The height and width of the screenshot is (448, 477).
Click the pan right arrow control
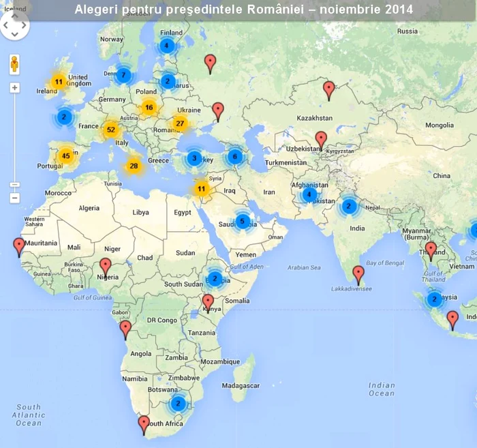click(24, 25)
